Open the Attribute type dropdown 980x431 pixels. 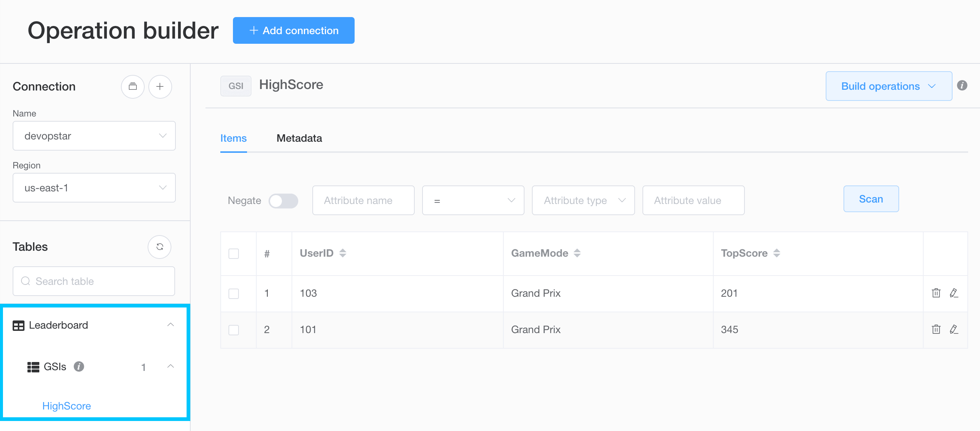(583, 200)
